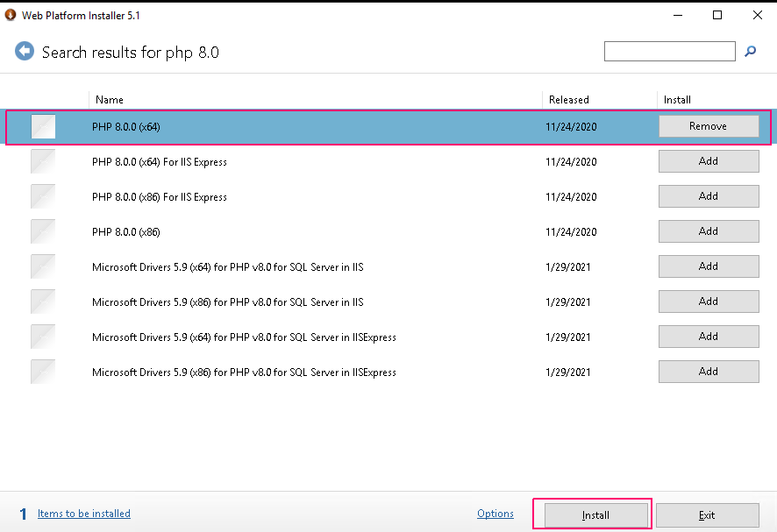This screenshot has width=777, height=532.
Task: Select Microsoft Drivers 5.9 (x86) for SQL Server in IIS
Action: pyautogui.click(x=227, y=302)
